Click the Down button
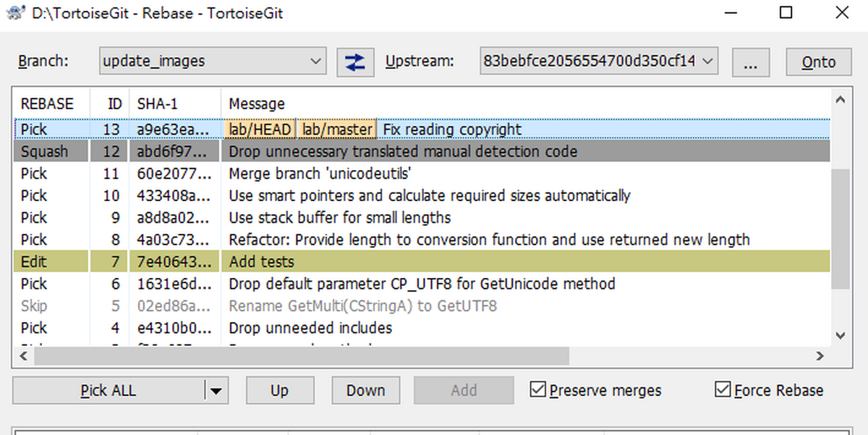 pyautogui.click(x=365, y=391)
